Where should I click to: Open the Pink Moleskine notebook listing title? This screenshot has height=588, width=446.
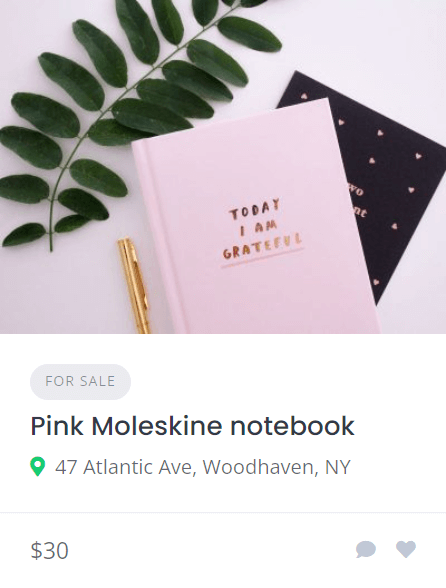tap(192, 426)
